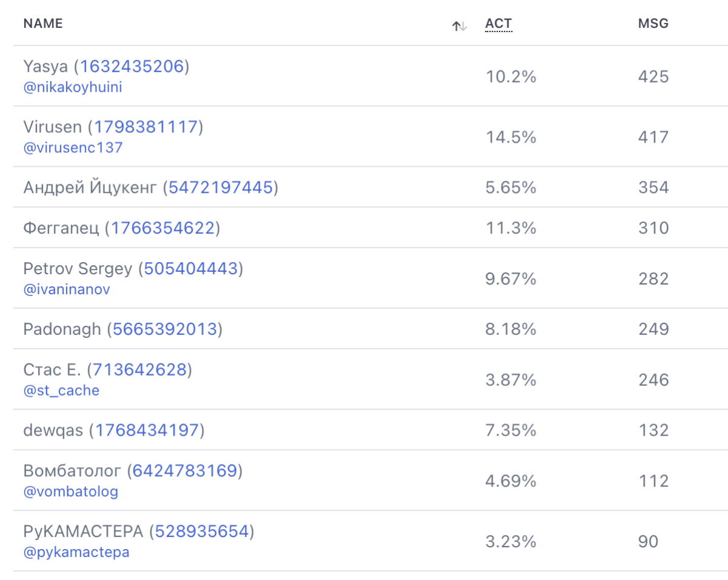This screenshot has width=728, height=580.
Task: Open dewqas's ID link 1768434197
Action: coord(147,430)
